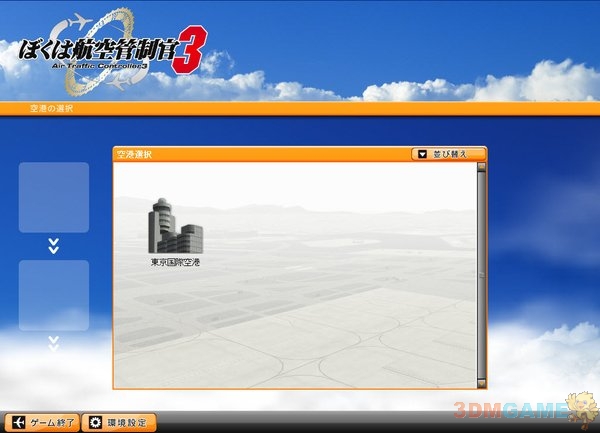Screen dimensions: 600x433
Task: Select the 東京国際空港 control tower icon
Action: pyautogui.click(x=175, y=226)
